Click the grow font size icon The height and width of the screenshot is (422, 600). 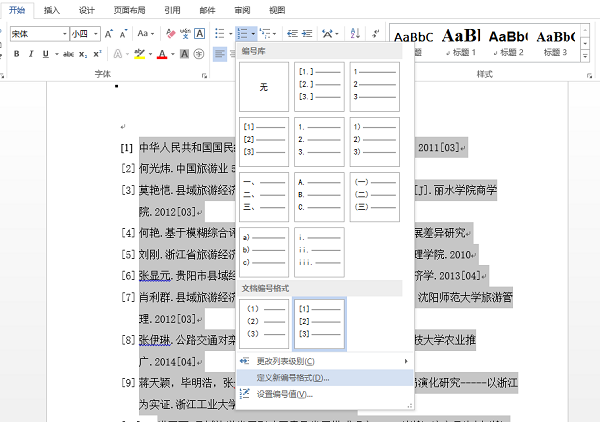click(109, 34)
